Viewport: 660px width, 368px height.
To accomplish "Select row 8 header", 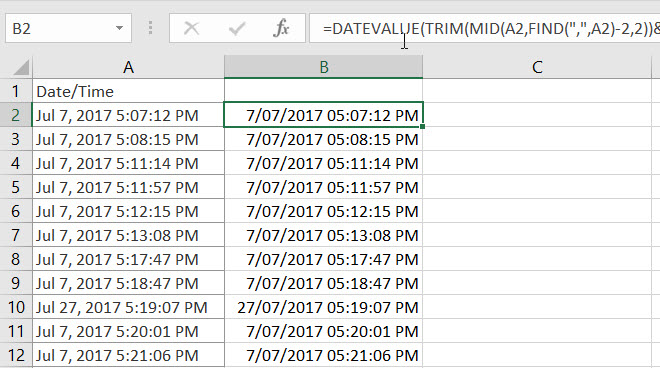I will (16, 259).
